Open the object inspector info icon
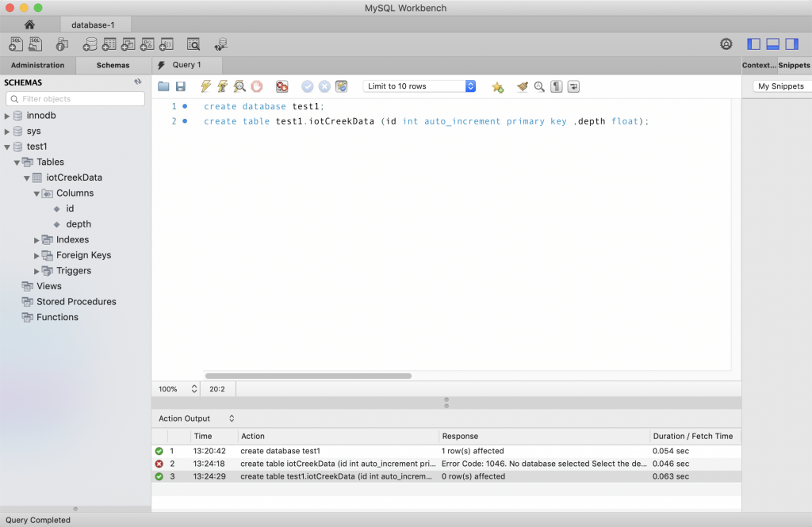Screen dimensions: 812x527 pyautogui.click(x=62, y=44)
